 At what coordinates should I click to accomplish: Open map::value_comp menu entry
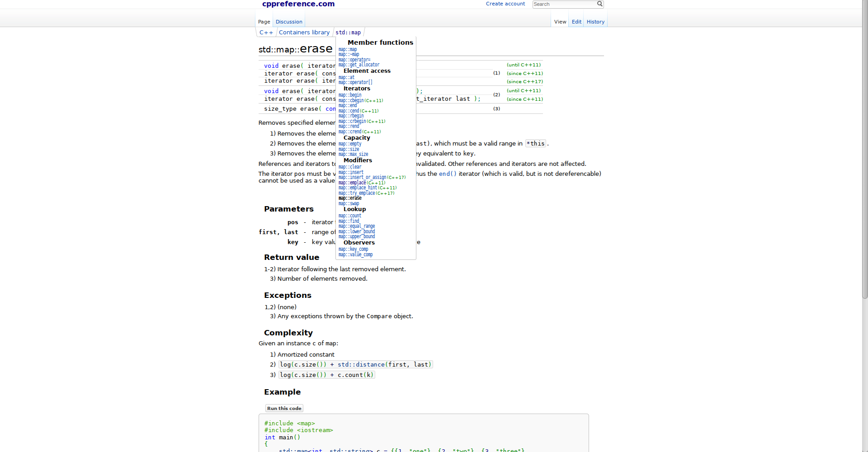pos(355,254)
